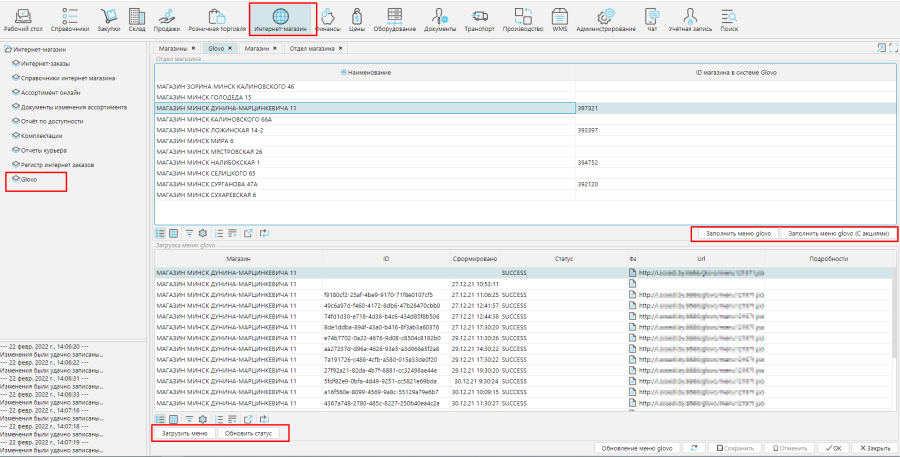The image size is (900, 457).
Task: Click the Обновить статус button
Action: pyautogui.click(x=249, y=434)
